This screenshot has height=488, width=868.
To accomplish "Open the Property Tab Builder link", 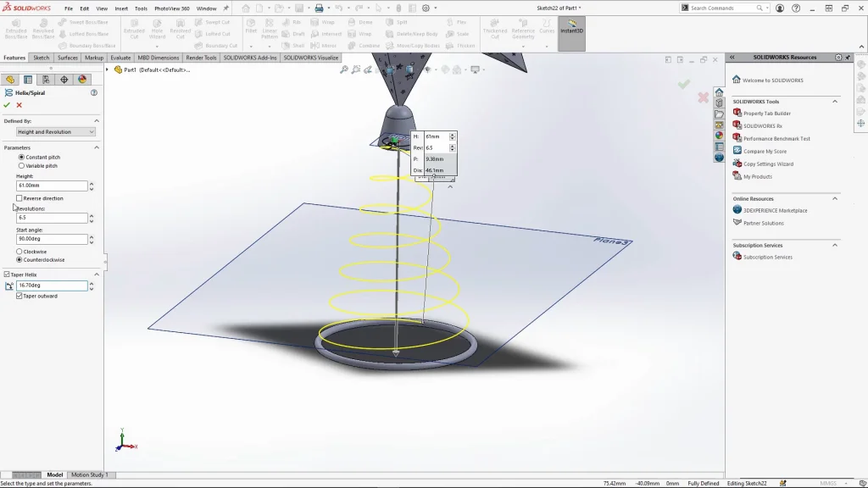I will tap(766, 114).
